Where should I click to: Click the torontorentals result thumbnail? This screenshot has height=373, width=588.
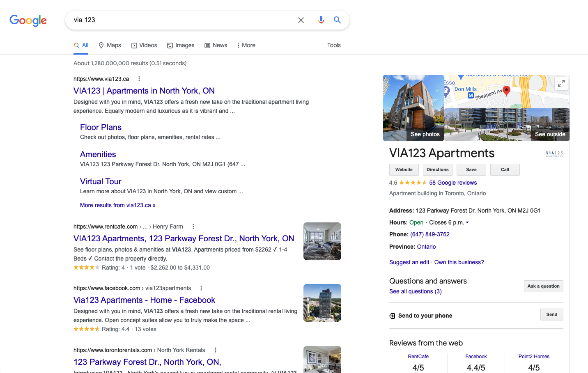pos(322,359)
